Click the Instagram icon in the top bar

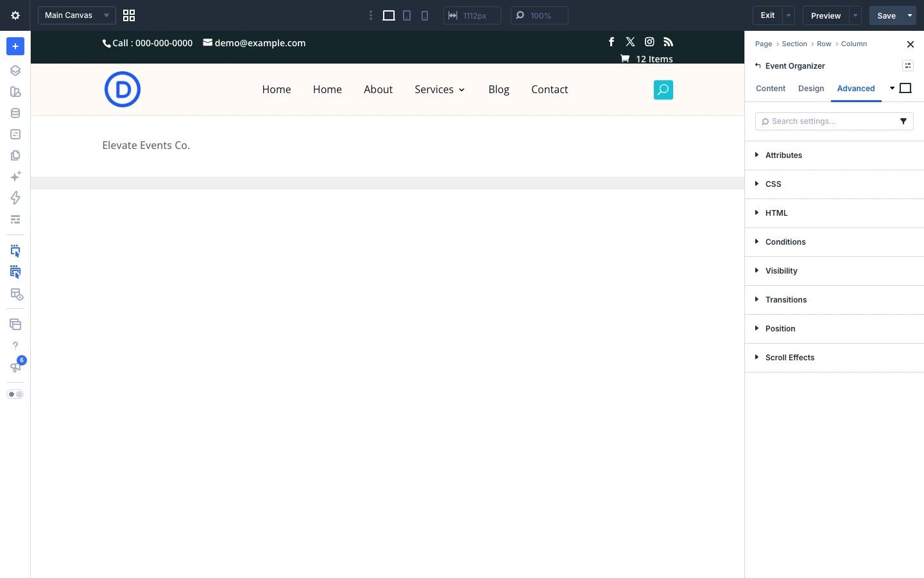click(x=649, y=42)
